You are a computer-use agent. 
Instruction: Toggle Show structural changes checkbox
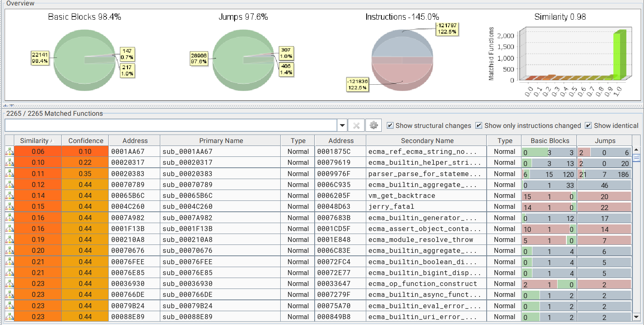(391, 126)
